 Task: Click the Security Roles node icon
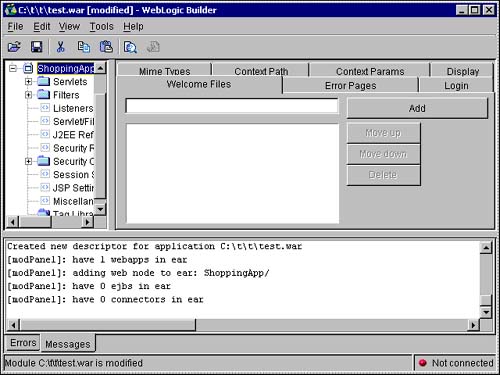[x=45, y=147]
